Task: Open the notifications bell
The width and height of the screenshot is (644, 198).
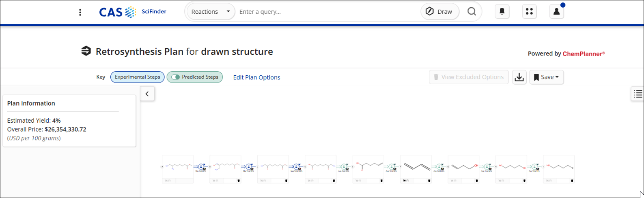Action: click(502, 11)
